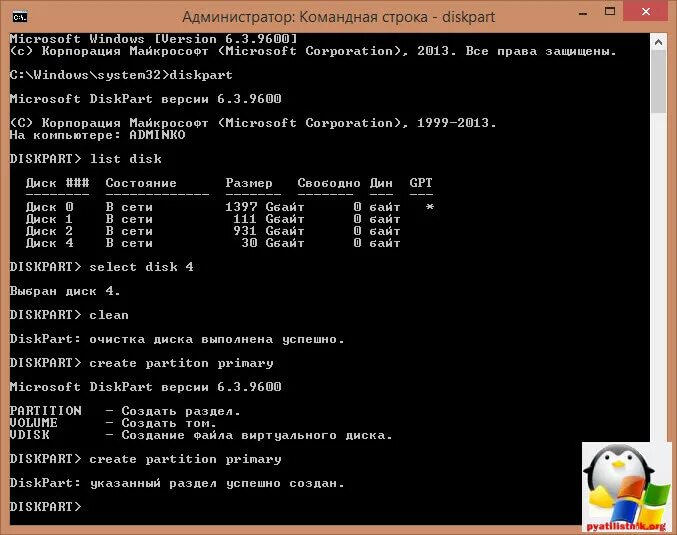
Task: Click the 'VDISK' help line
Action: click(201, 435)
